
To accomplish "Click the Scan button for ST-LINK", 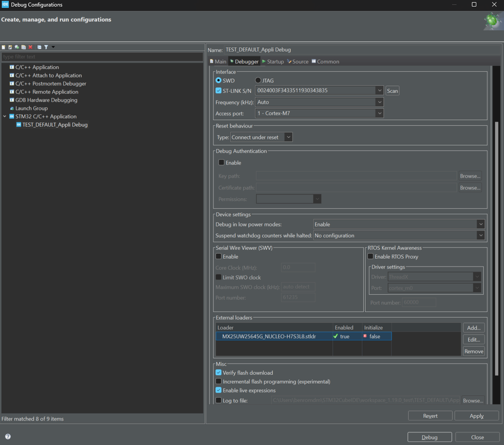I will (392, 91).
